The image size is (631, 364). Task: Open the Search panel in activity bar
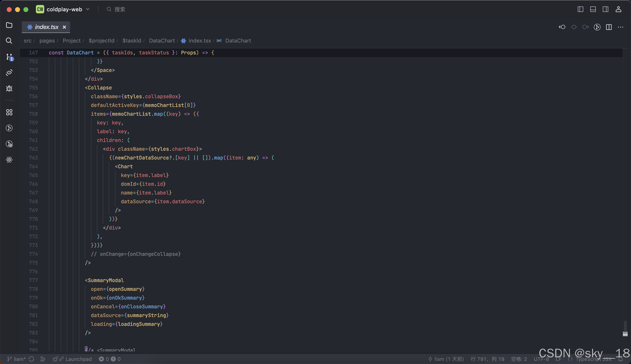(x=9, y=41)
